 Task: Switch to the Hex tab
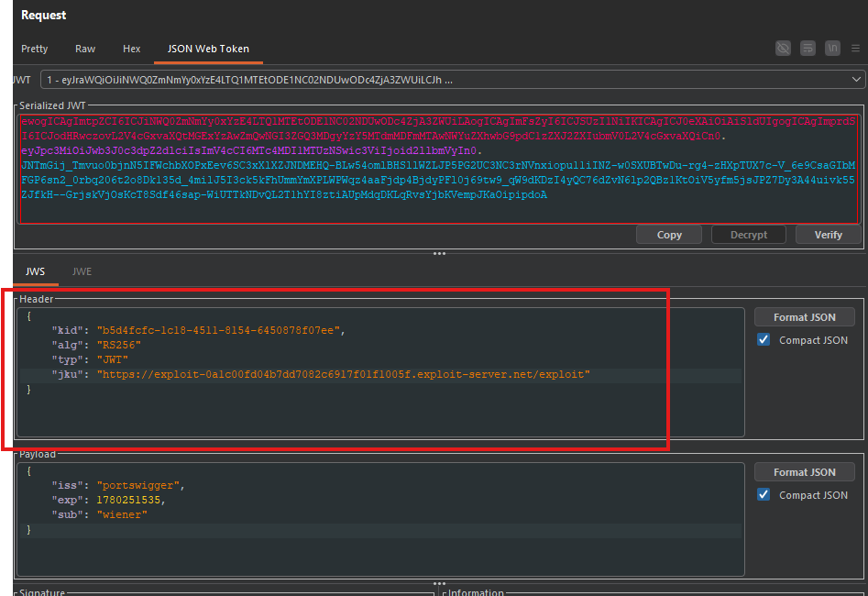coord(131,49)
